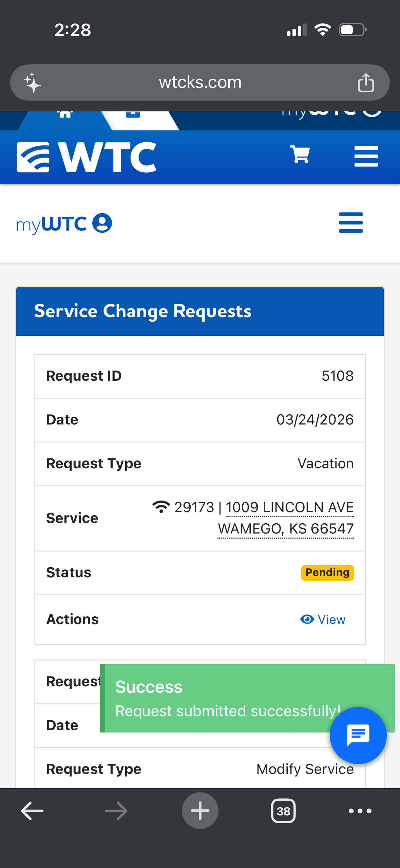Click the eye icon beside View
Screen dimensions: 400x868
coord(307,619)
